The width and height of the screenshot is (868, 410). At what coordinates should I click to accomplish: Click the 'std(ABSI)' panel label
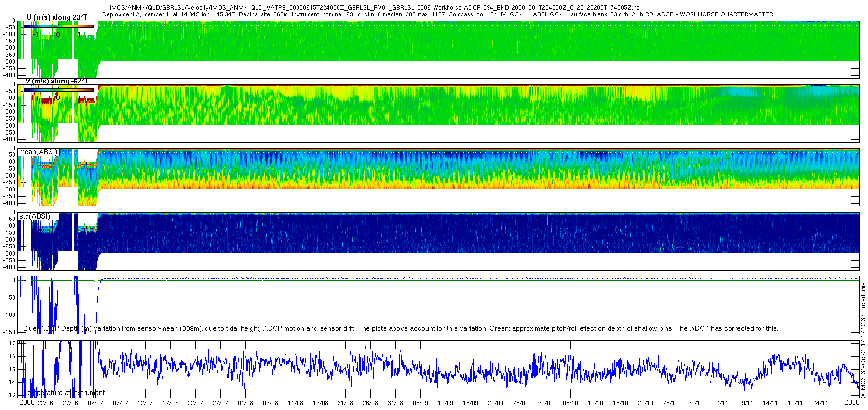[35, 216]
